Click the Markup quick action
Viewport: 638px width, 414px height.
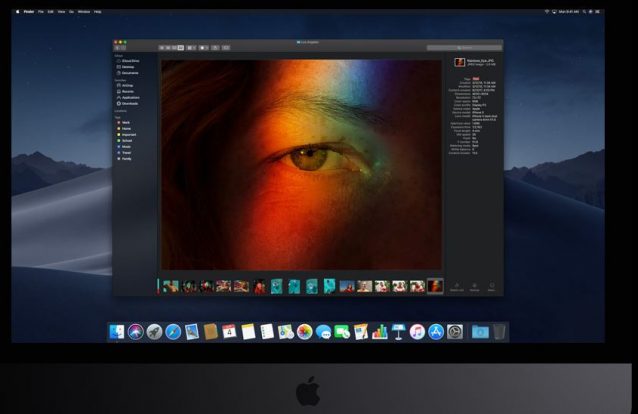point(475,286)
